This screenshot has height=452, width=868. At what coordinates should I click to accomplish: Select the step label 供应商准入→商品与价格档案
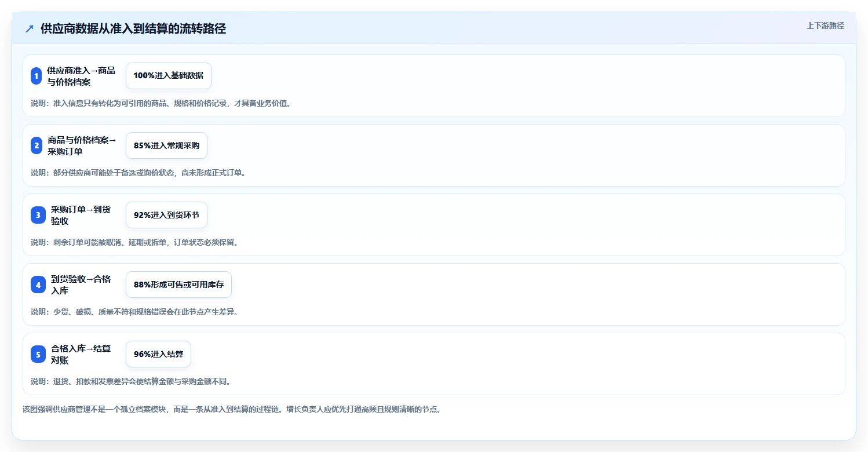[81, 76]
